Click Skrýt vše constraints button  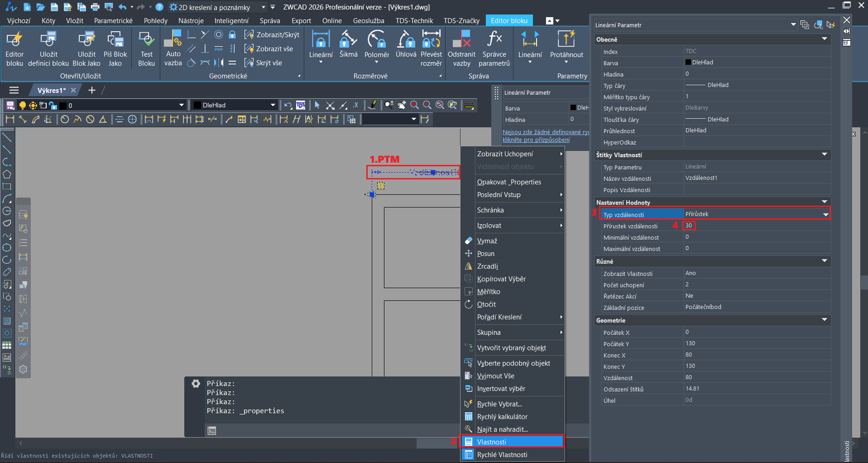coord(263,63)
